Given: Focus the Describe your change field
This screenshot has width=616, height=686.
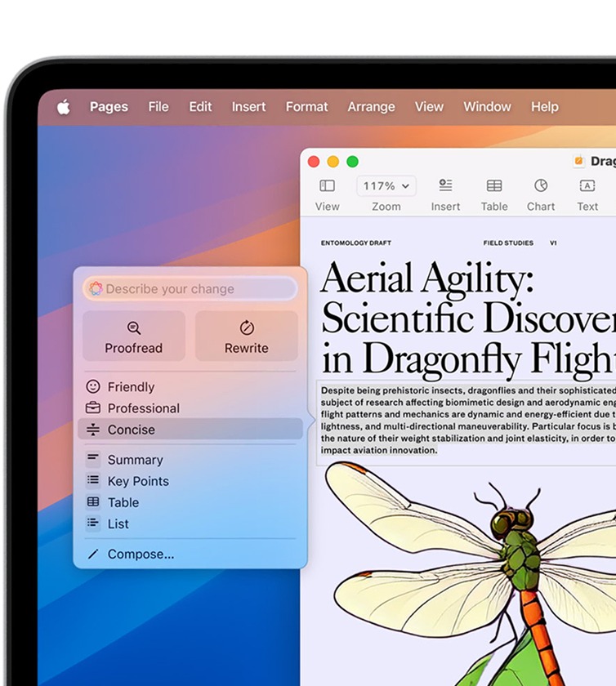Looking at the screenshot, I should 190,289.
